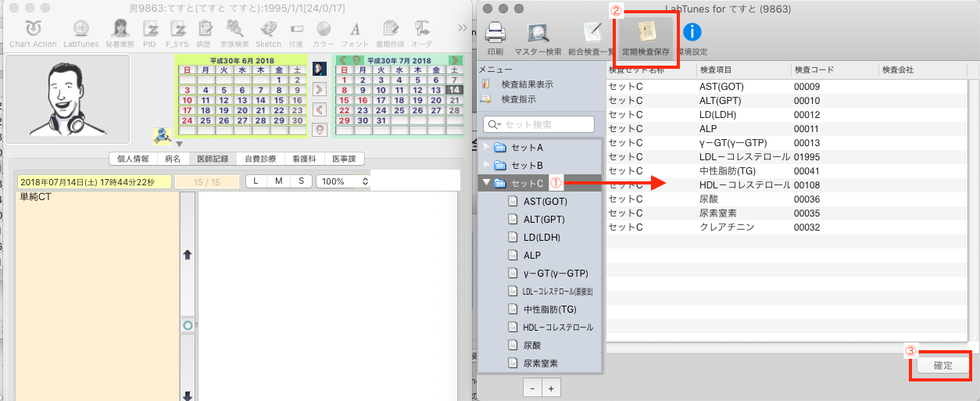Click the plus button below set list
The width and height of the screenshot is (980, 401).
pyautogui.click(x=550, y=388)
